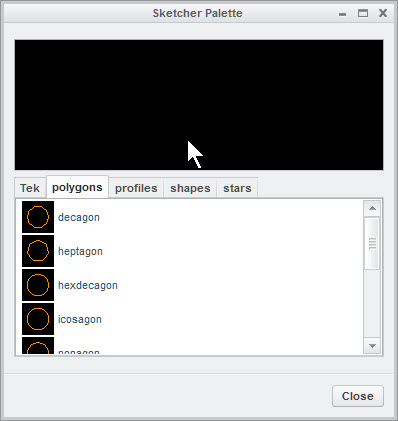This screenshot has height=421, width=398.
Task: Maximize the Sketcher Palette window
Action: [363, 13]
